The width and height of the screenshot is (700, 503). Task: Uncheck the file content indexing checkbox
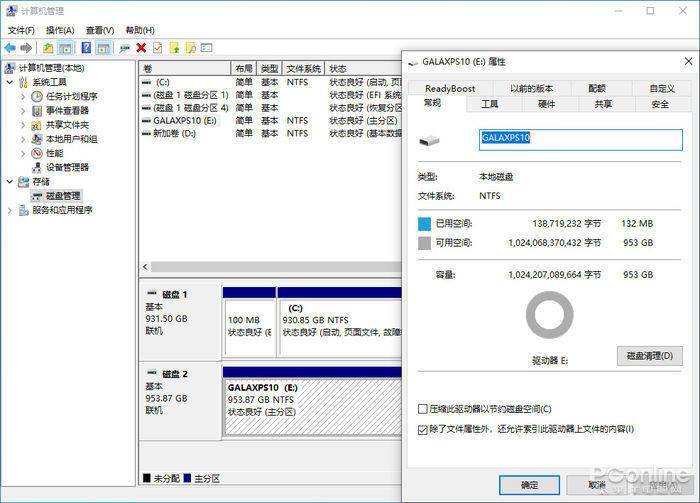pyautogui.click(x=422, y=429)
